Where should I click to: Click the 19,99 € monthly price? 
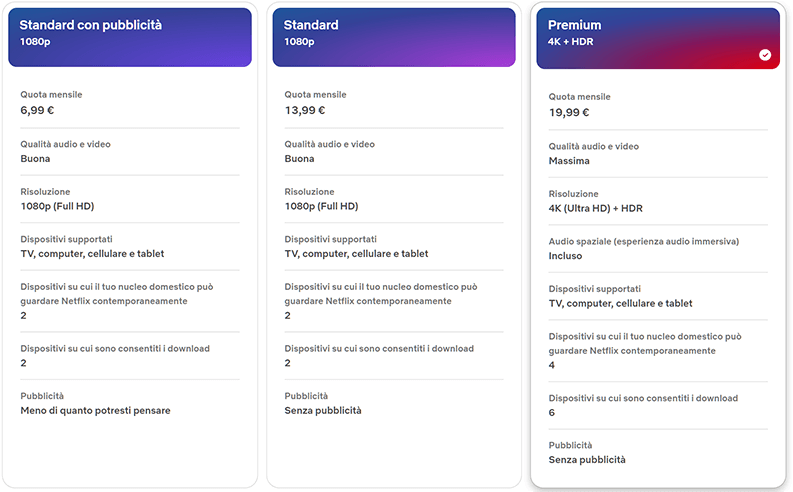tap(570, 113)
